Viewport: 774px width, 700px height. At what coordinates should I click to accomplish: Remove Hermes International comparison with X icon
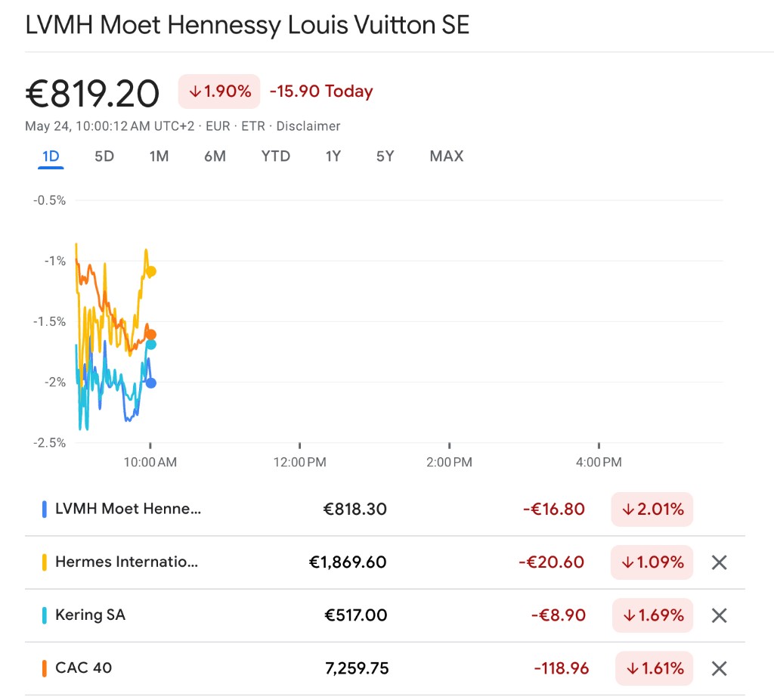719,562
